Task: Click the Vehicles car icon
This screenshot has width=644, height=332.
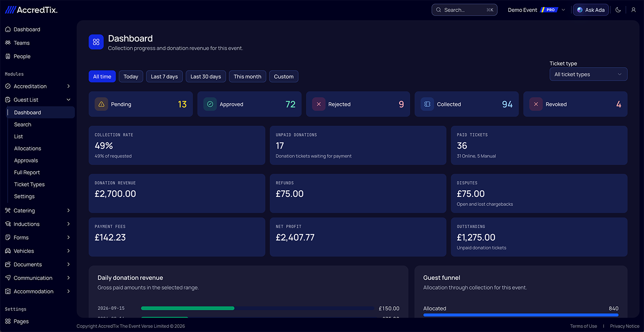Action: click(x=8, y=251)
